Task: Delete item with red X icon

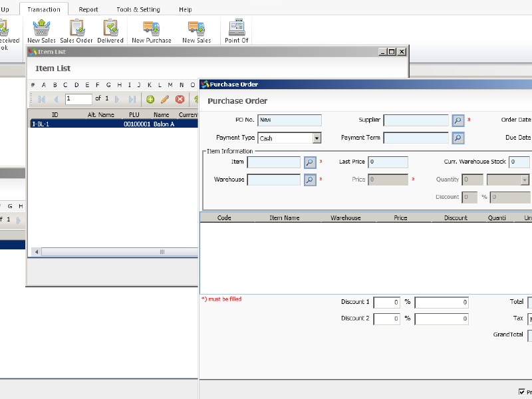Action: coord(180,99)
